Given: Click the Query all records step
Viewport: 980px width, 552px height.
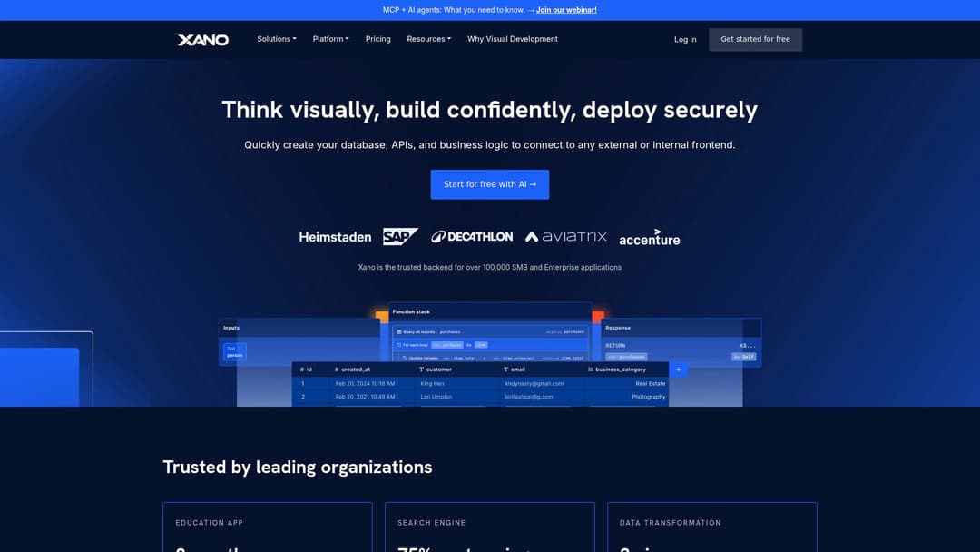Looking at the screenshot, I should 491,332.
